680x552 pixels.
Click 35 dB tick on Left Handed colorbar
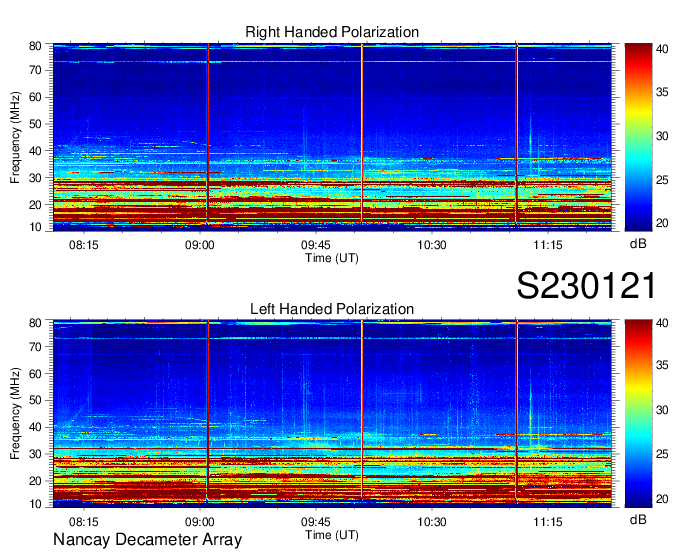[662, 366]
